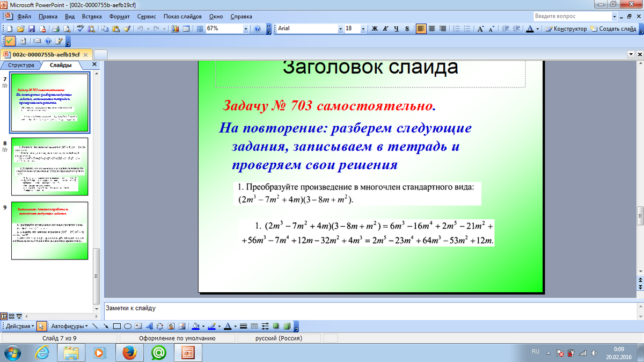Viewport: 644px width, 362px height.
Task: Switch to the Слайды tab
Action: click(61, 65)
